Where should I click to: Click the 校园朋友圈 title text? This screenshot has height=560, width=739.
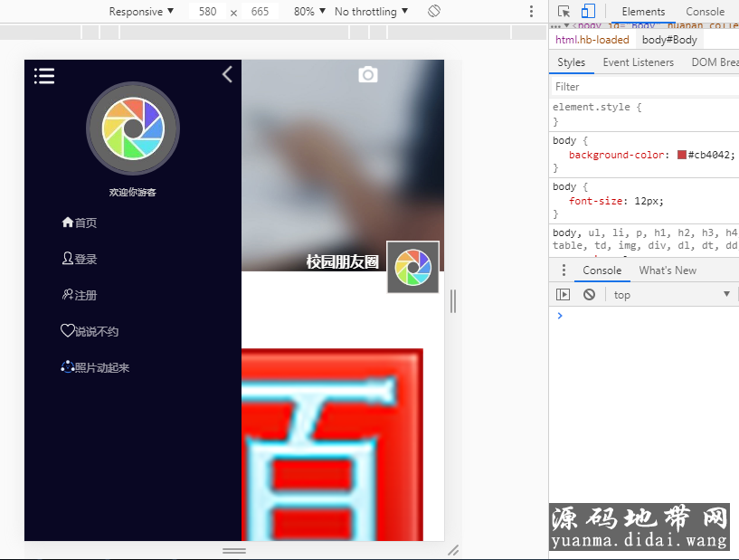click(x=342, y=262)
